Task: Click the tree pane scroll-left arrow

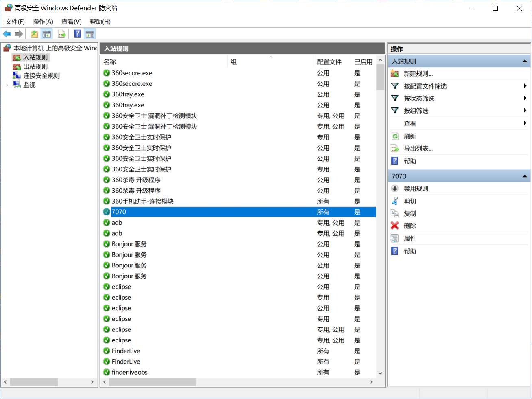Action: pyautogui.click(x=6, y=382)
